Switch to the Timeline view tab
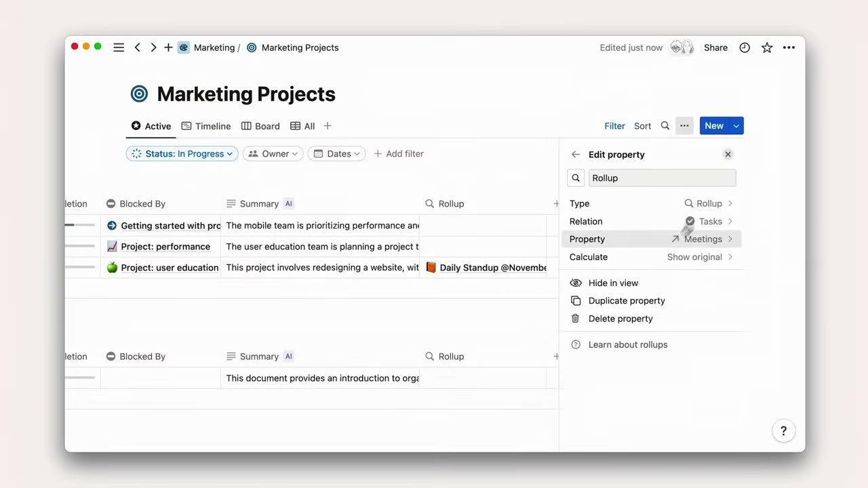This screenshot has width=868, height=488. 206,126
